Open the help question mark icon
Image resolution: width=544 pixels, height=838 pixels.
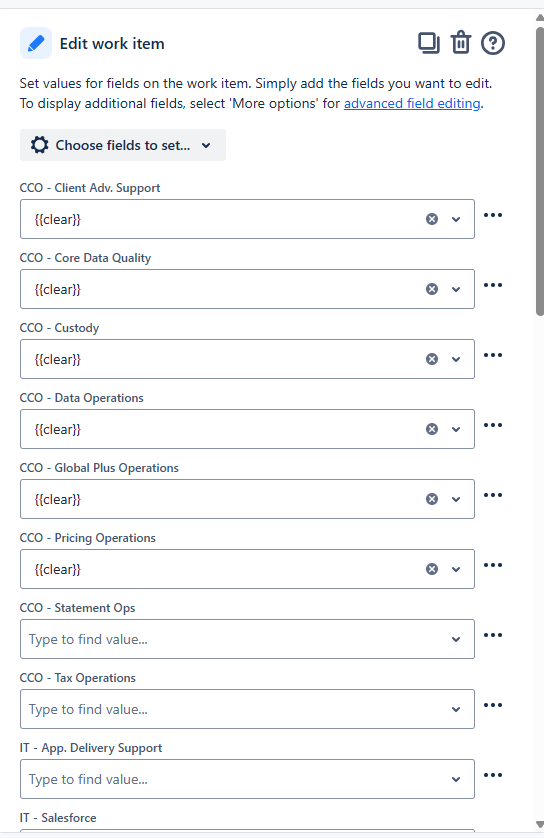coord(493,43)
